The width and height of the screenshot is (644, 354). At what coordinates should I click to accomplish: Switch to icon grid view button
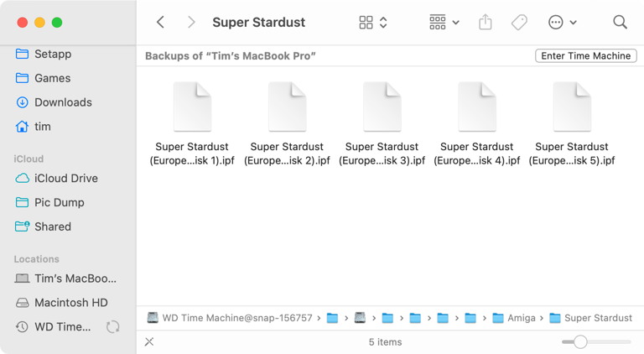(x=366, y=22)
